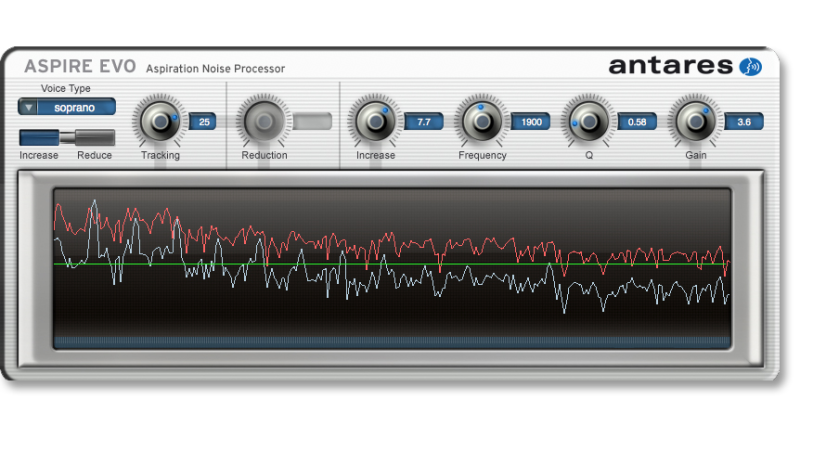Edit the Tracking value 25

(203, 122)
